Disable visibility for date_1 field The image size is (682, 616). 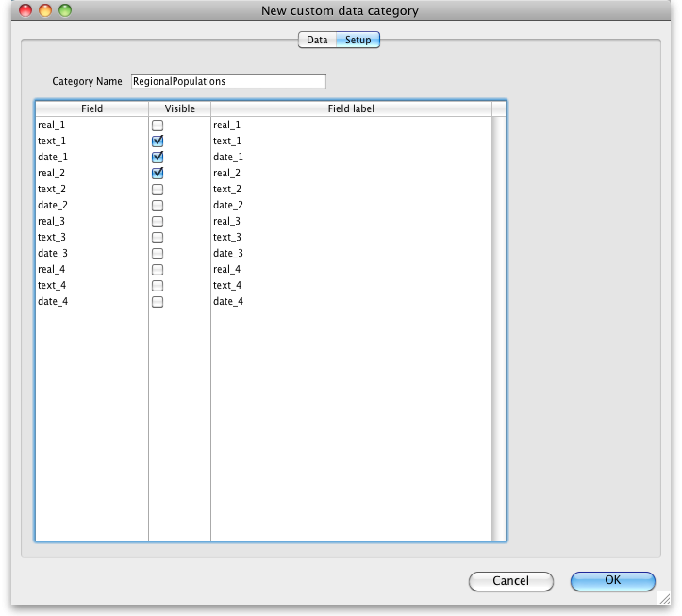pos(158,157)
